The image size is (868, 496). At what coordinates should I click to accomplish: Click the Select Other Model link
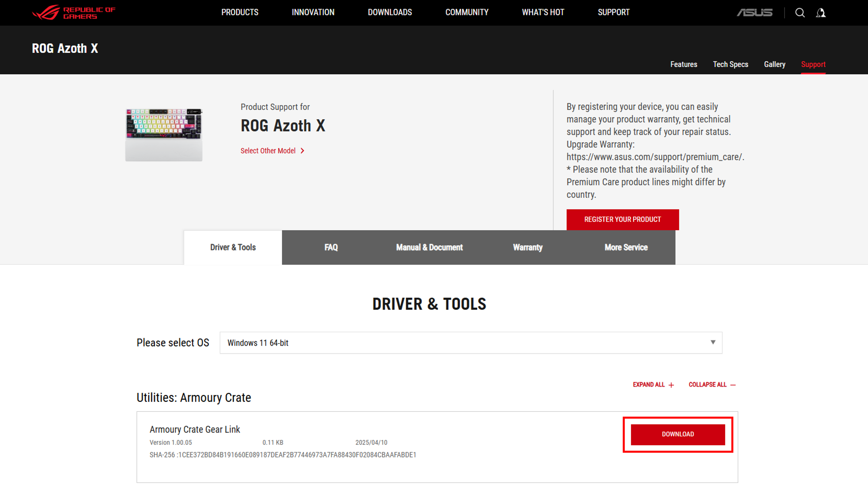coord(268,151)
